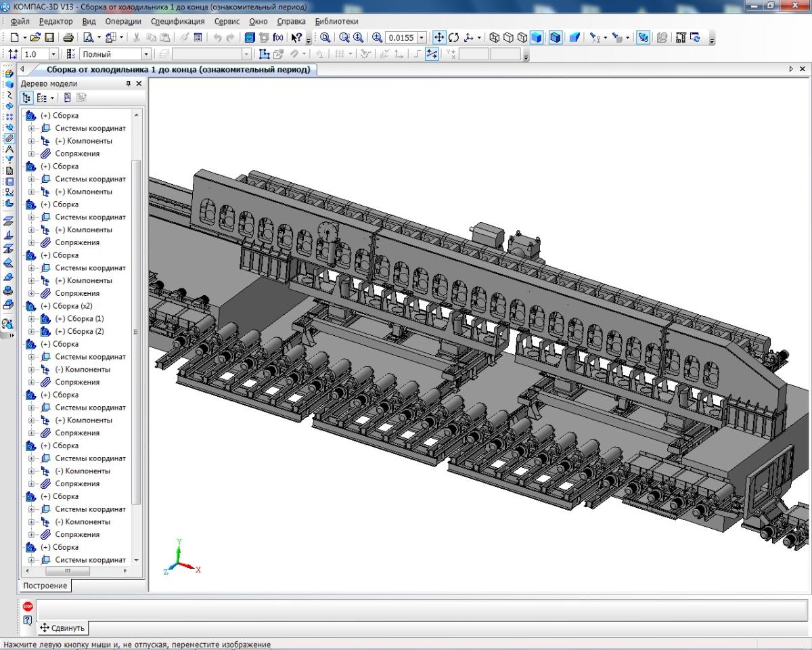Viewport: 812px width, 650px height.
Task: Toggle the Pan view (Сдвинуть) toolbar button
Action: (438, 38)
